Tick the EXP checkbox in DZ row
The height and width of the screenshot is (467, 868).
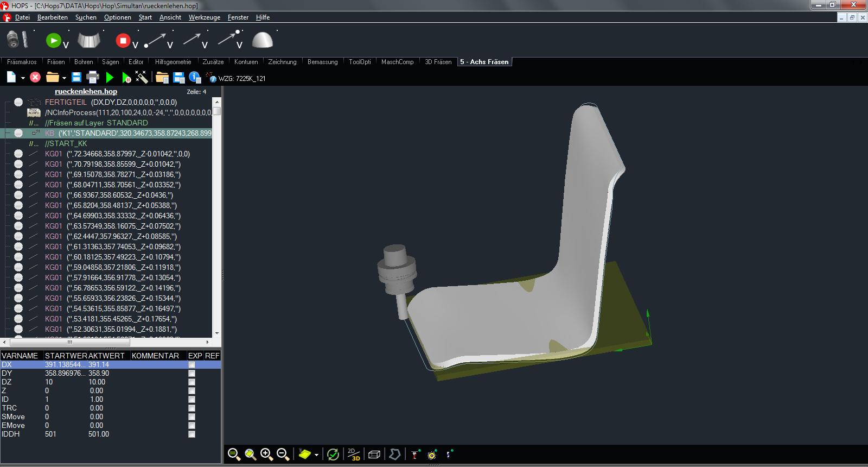[192, 382]
